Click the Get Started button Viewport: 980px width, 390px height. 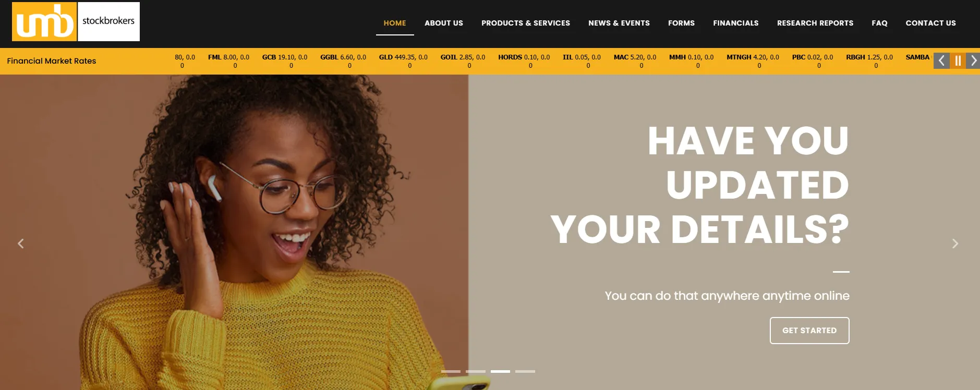[809, 331]
